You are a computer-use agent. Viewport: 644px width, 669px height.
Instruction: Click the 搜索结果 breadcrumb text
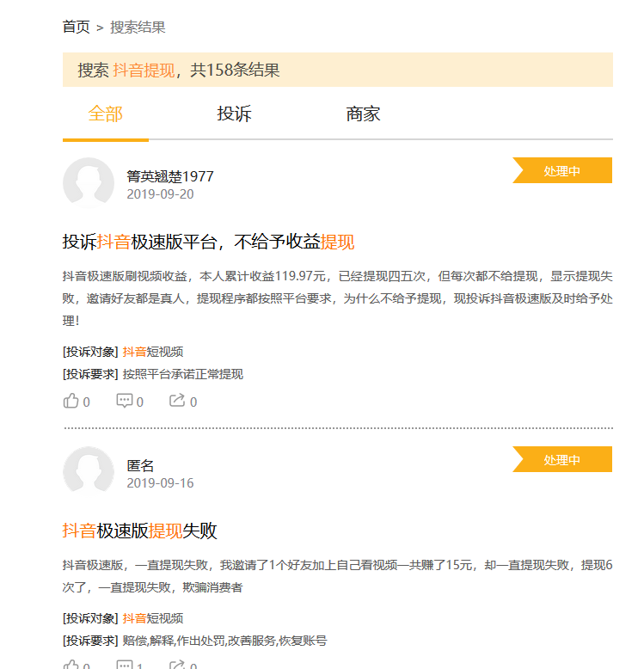138,28
